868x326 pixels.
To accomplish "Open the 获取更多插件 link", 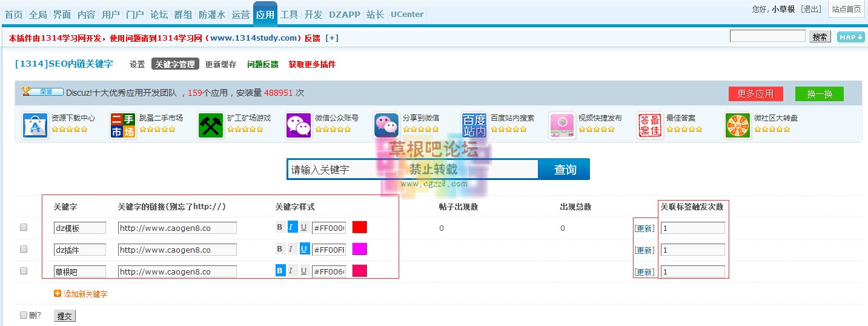I will [312, 64].
